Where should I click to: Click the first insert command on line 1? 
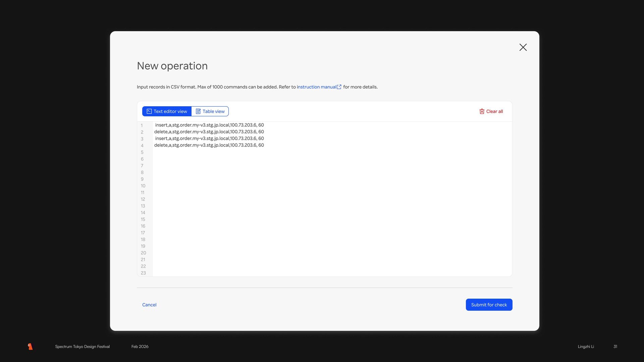click(209, 125)
